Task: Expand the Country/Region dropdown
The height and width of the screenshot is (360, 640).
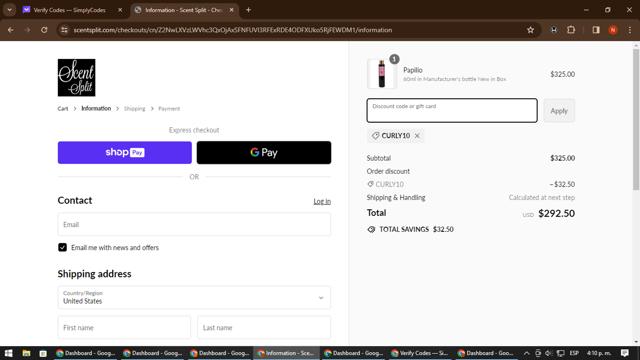Action: (194, 298)
